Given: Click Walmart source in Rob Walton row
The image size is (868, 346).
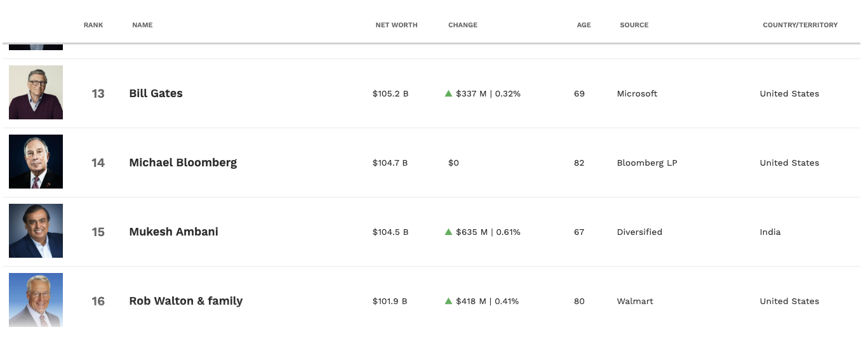Looking at the screenshot, I should 635,301.
